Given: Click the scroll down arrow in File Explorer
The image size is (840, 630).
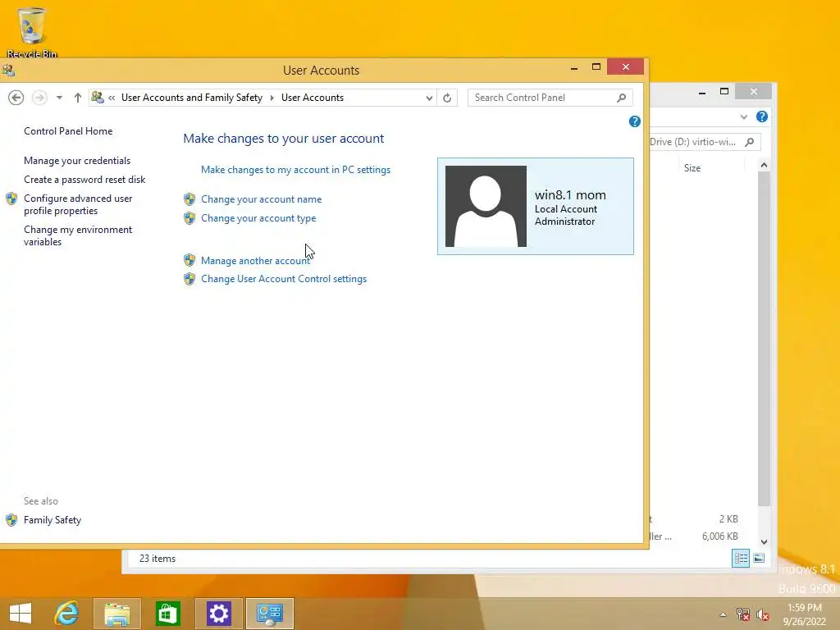Looking at the screenshot, I should point(764,542).
